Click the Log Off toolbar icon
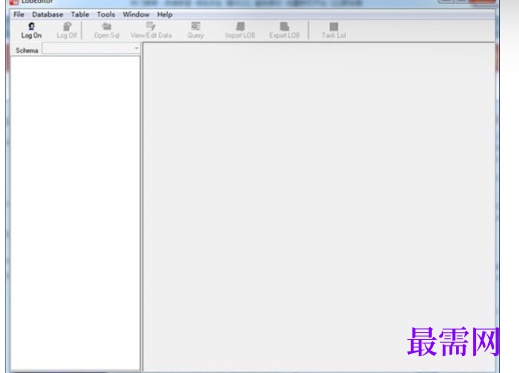This screenshot has height=373, width=519. tap(67, 26)
